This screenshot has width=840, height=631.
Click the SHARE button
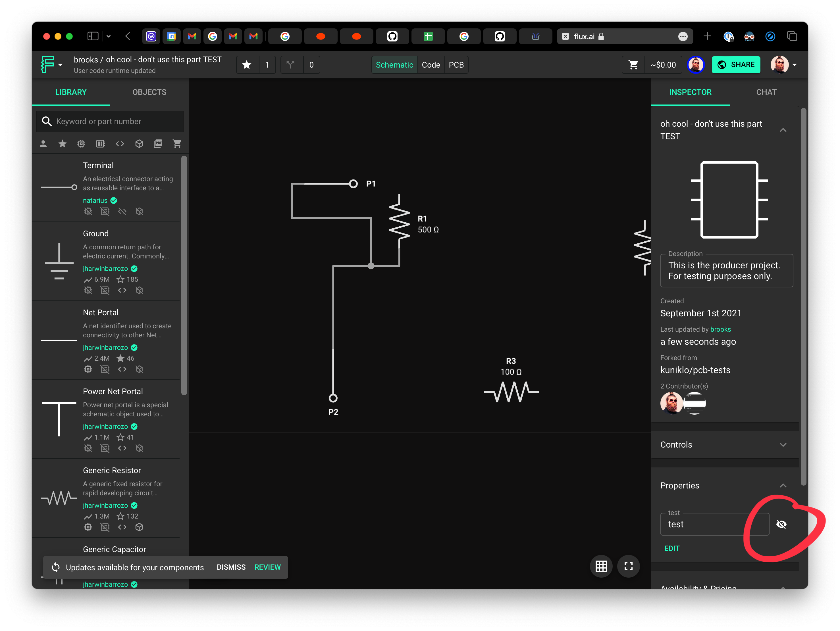[736, 65]
